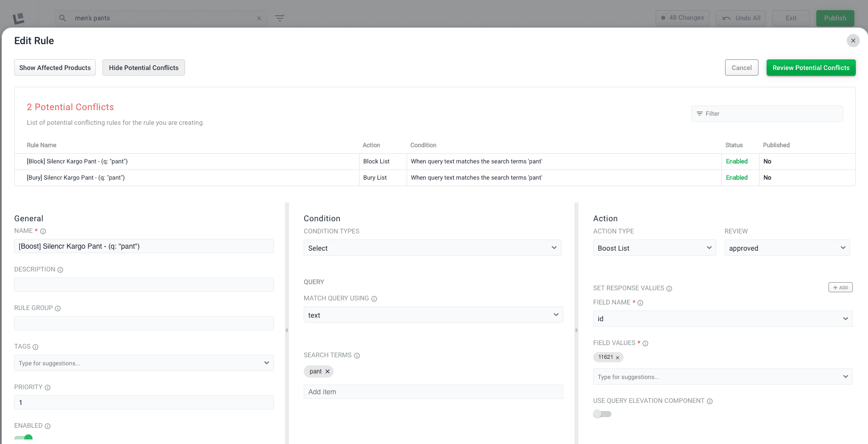Expand the Review approved dropdown

(x=787, y=248)
